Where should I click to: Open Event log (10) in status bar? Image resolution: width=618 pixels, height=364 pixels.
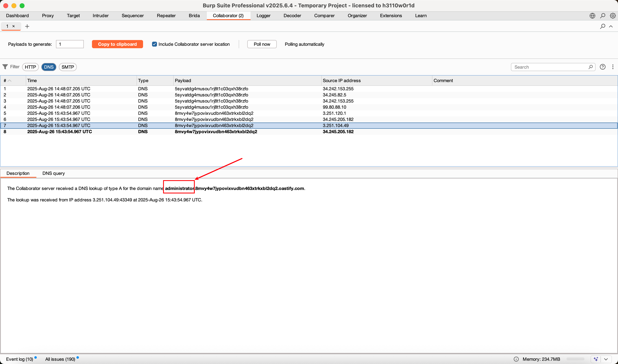[x=20, y=359]
